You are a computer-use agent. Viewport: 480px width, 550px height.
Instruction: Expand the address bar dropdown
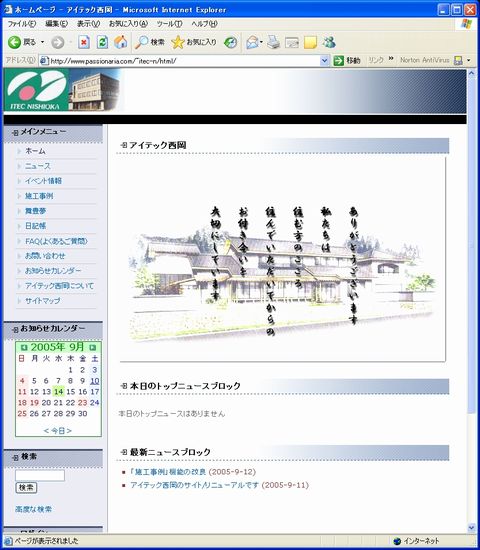pyautogui.click(x=325, y=61)
